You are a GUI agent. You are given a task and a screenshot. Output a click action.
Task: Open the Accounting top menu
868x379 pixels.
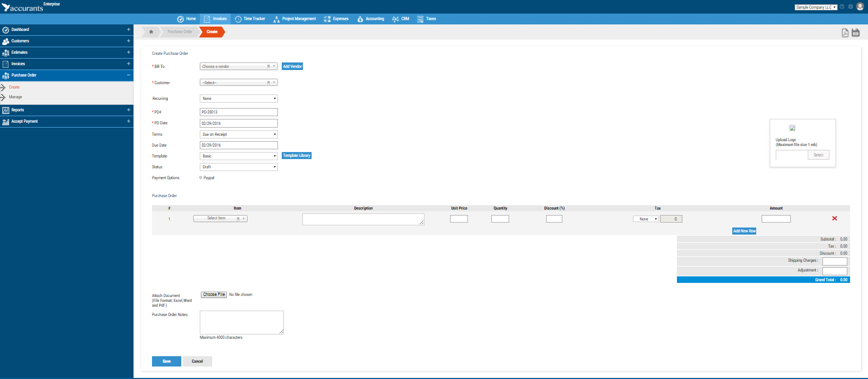click(x=371, y=19)
